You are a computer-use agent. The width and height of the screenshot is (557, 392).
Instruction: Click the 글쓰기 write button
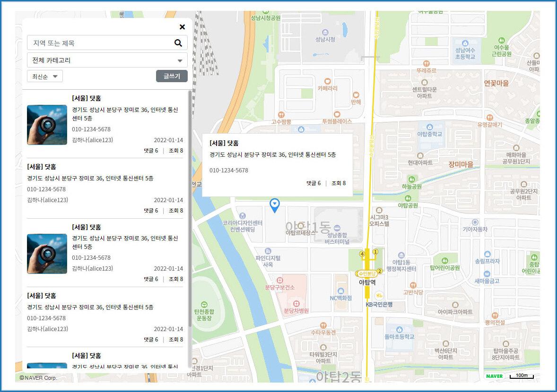172,76
